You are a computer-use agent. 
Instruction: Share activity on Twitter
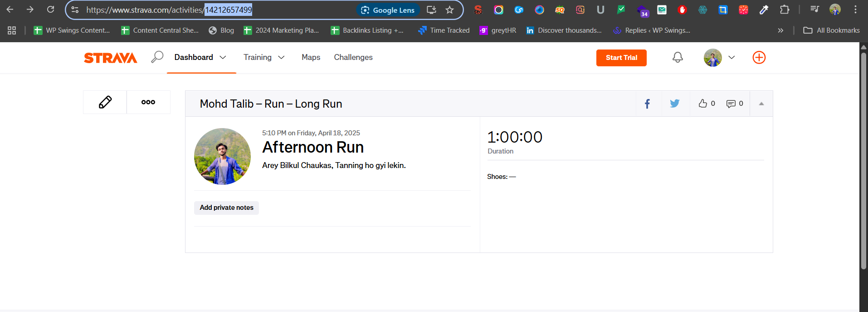click(x=675, y=104)
